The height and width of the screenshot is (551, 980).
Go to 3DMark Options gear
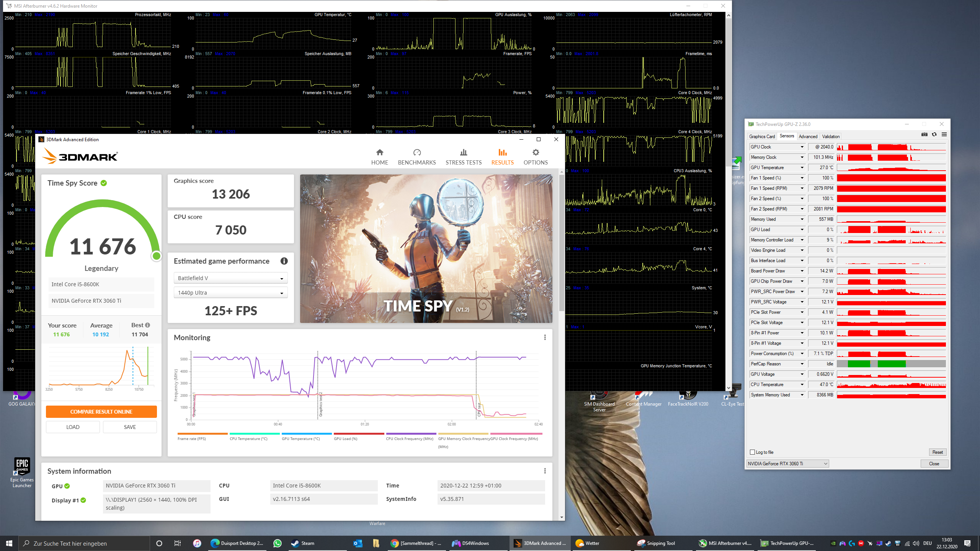coord(535,157)
